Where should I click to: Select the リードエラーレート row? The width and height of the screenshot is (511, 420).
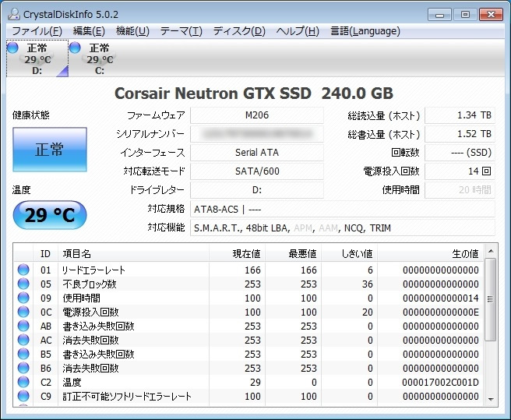click(248, 270)
